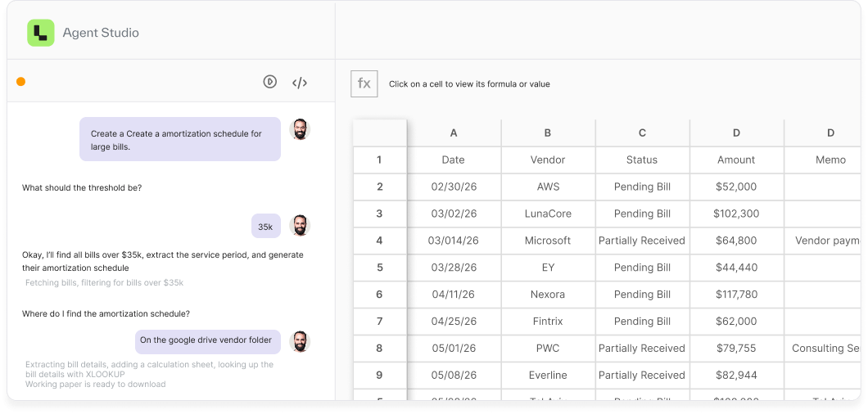Image resolution: width=868 pixels, height=414 pixels.
Task: Click the $52,000 amount cell
Action: point(736,187)
